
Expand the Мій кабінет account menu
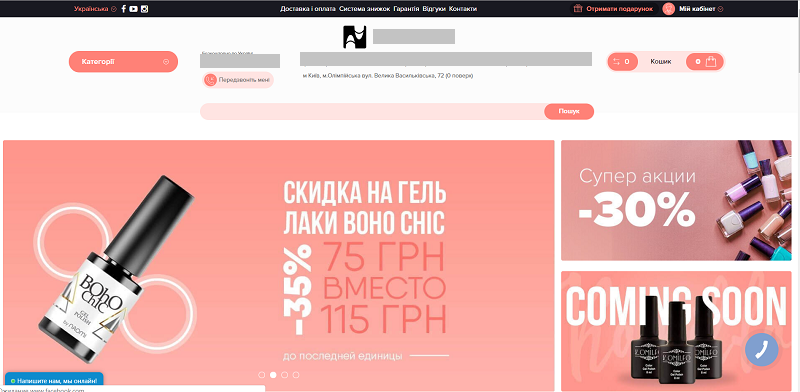702,9
